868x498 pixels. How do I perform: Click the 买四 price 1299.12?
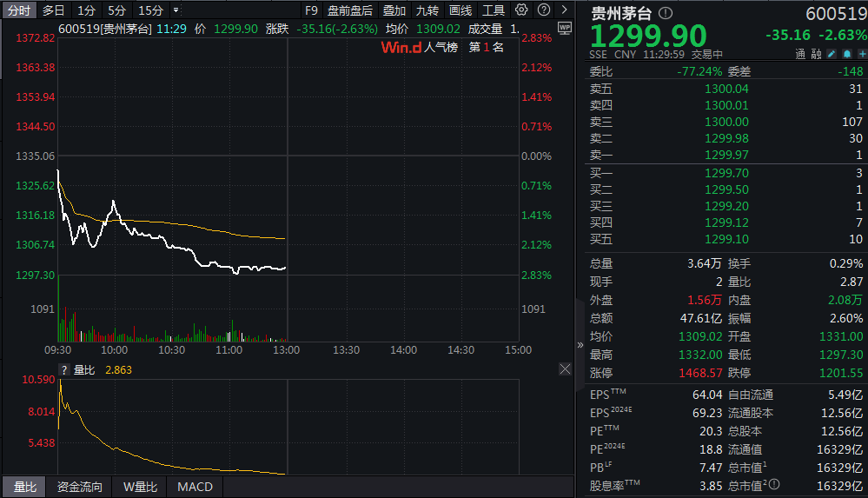pos(726,222)
